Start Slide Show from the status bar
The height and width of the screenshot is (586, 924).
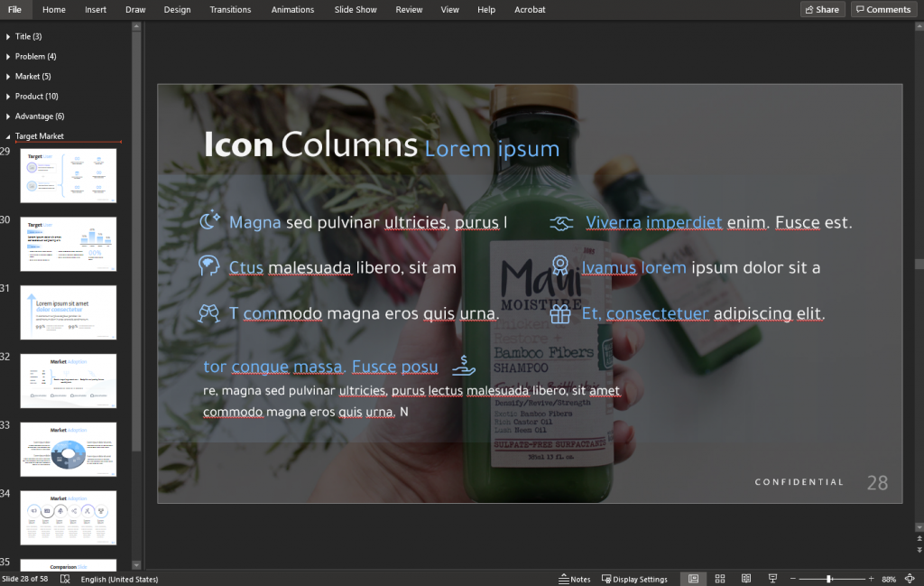pyautogui.click(x=772, y=578)
